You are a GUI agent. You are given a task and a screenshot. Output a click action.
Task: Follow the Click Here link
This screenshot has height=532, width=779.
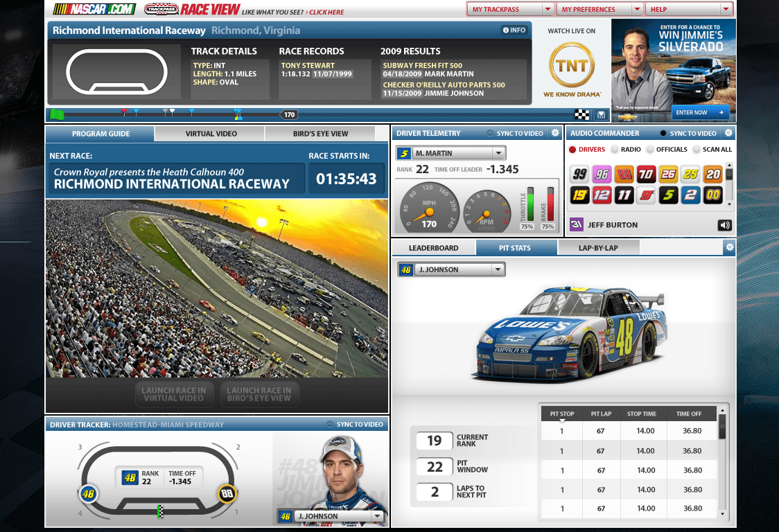pyautogui.click(x=326, y=12)
